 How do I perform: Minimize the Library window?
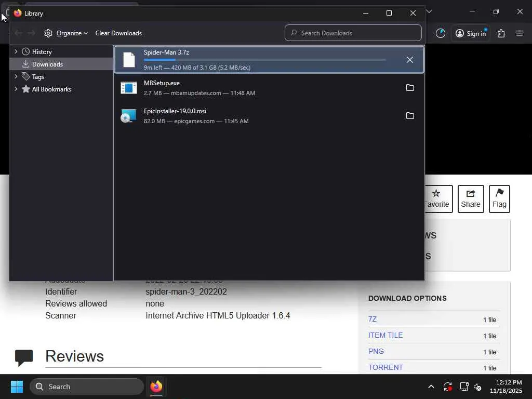tap(365, 13)
